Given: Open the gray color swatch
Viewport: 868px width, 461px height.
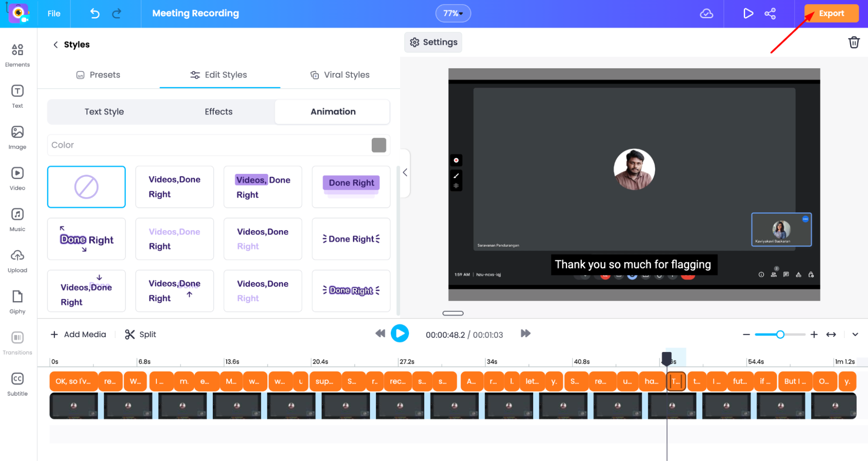Looking at the screenshot, I should tap(379, 145).
